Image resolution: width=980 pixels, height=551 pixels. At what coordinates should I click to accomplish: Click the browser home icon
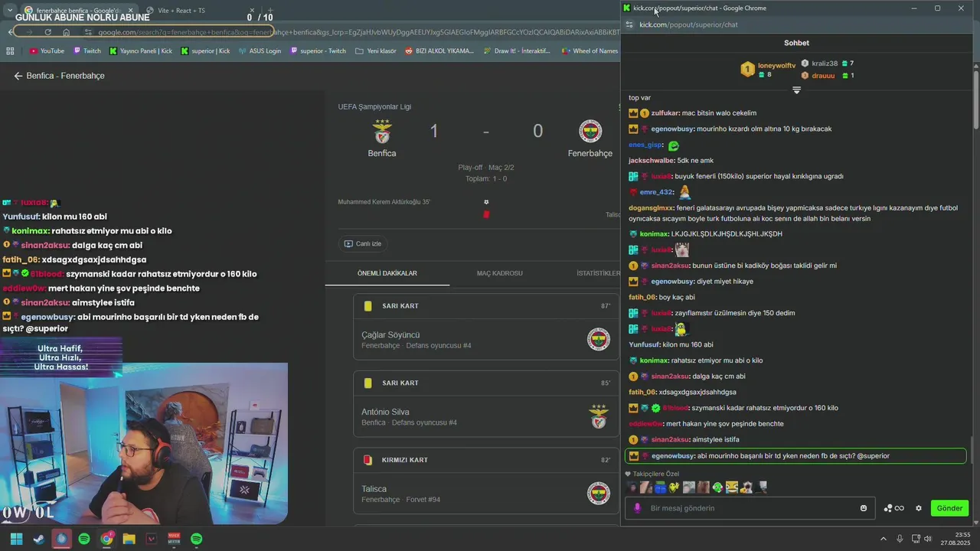[x=67, y=32]
